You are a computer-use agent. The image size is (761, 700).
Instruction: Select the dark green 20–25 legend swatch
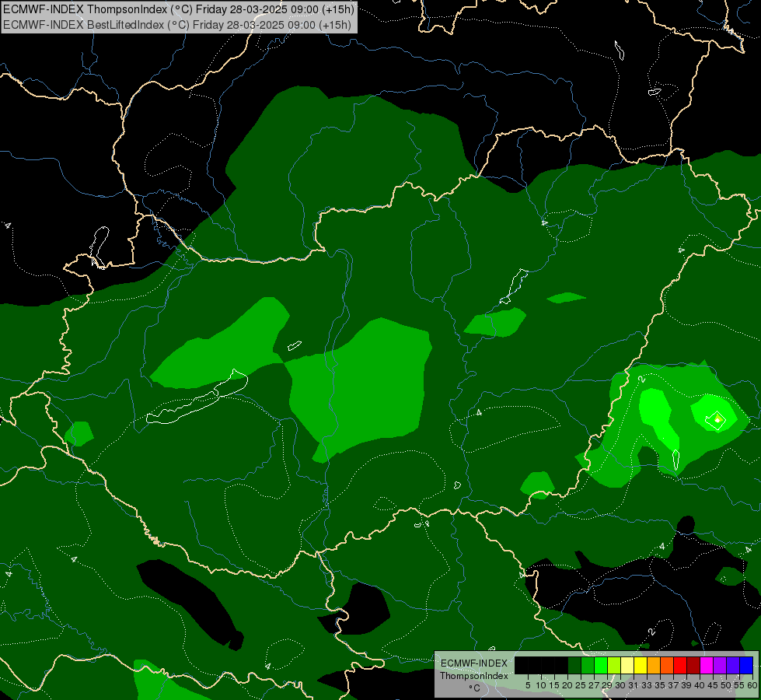click(574, 666)
